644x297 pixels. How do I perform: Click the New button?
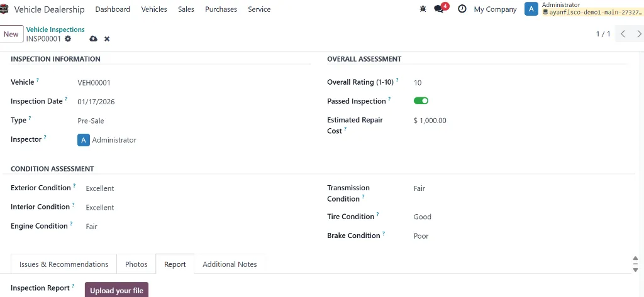[x=11, y=34]
